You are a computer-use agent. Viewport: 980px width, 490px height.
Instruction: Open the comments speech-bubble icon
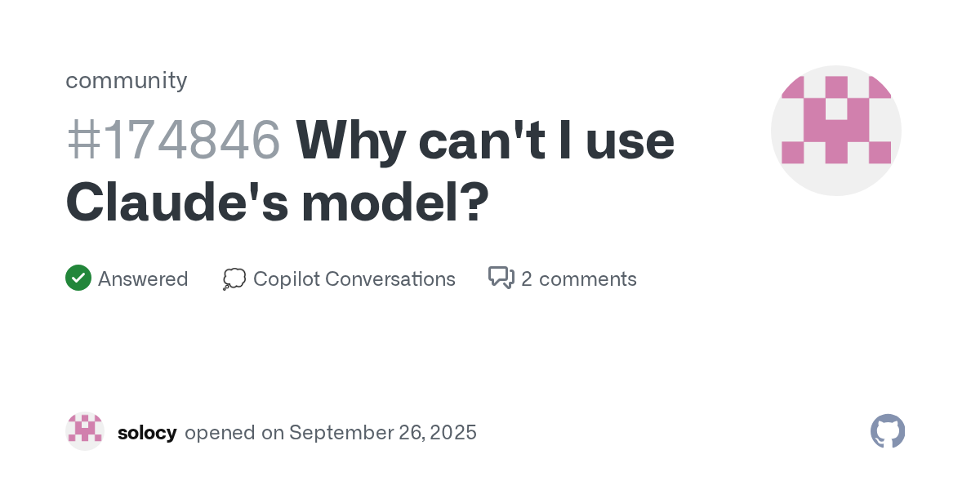pyautogui.click(x=501, y=278)
